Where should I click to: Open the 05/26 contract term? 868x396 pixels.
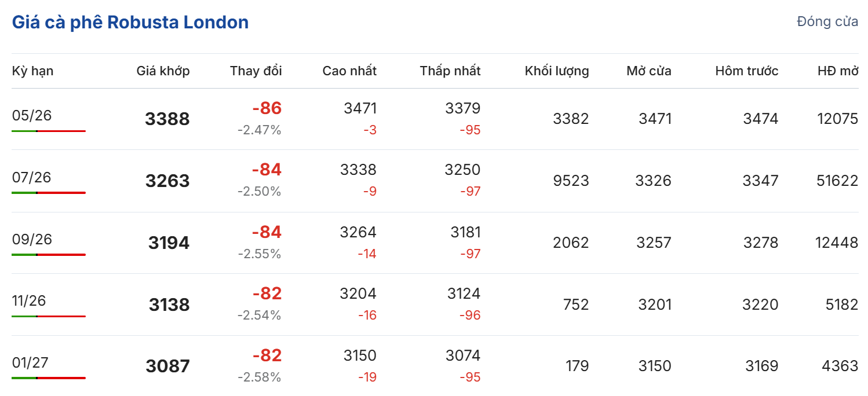(32, 116)
